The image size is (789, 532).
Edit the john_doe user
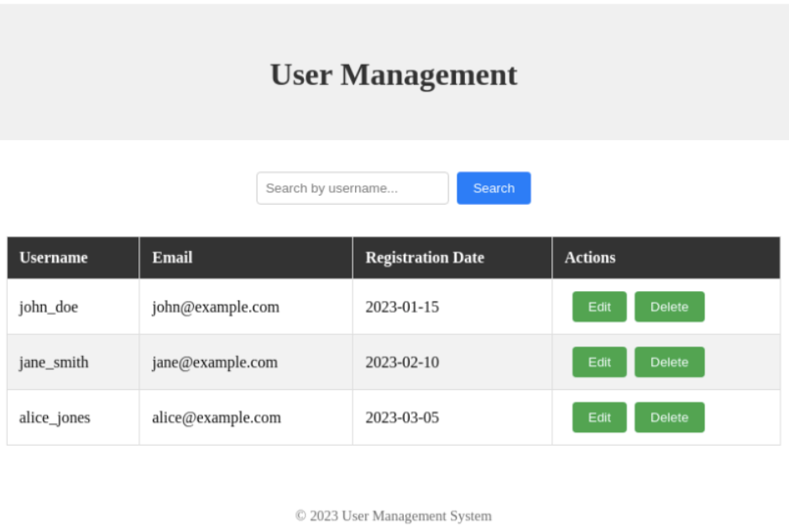(x=599, y=307)
